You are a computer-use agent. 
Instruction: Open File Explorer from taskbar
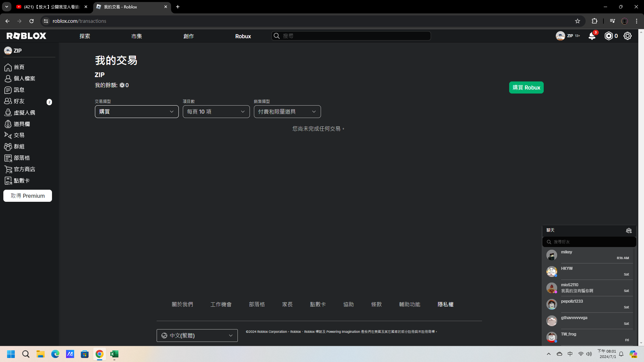coord(41,354)
